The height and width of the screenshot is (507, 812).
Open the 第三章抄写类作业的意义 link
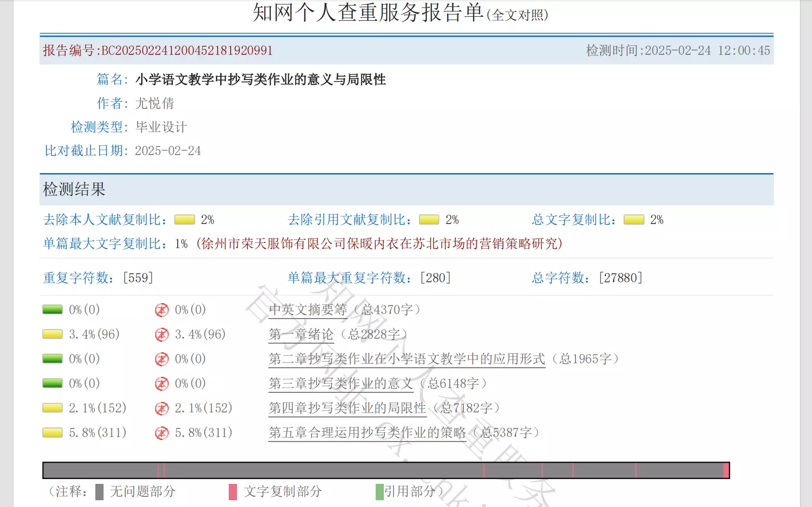341,384
